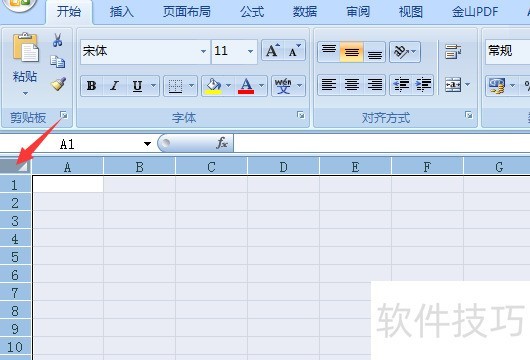Image resolution: width=530 pixels, height=360 pixels.
Task: Click the Cut scissors icon
Action: pos(57,40)
